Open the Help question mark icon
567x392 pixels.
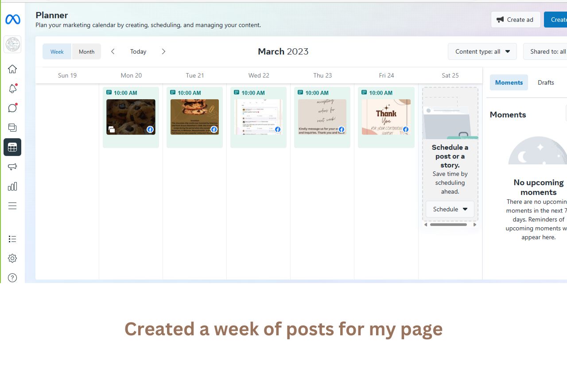click(x=12, y=278)
